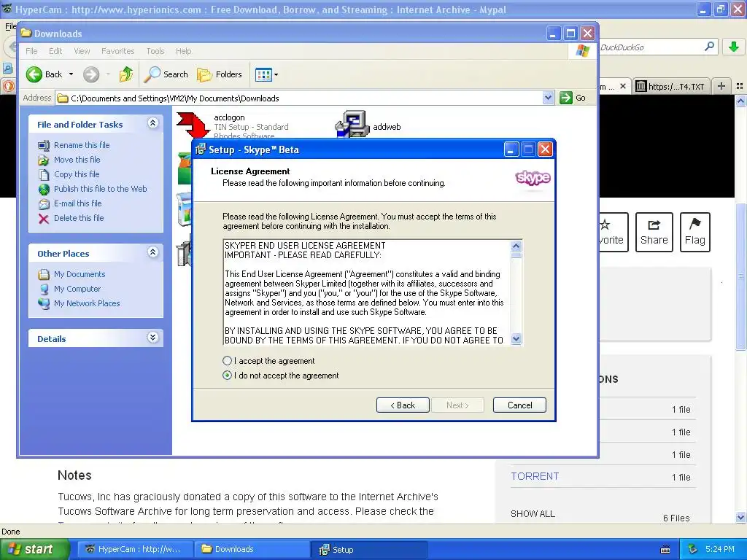Click the Flag button on browser page

(x=695, y=232)
